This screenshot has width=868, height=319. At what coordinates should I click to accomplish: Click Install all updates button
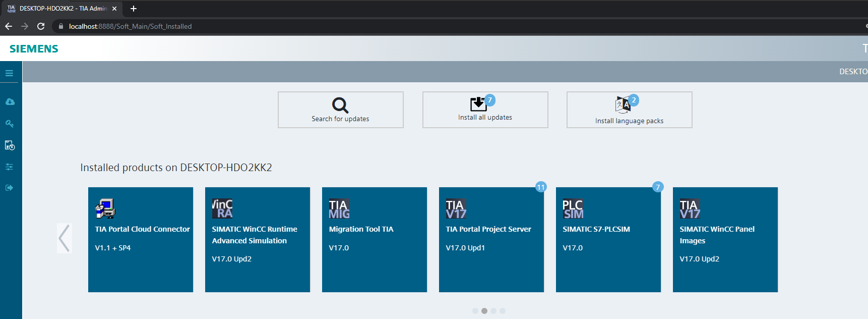(x=485, y=110)
